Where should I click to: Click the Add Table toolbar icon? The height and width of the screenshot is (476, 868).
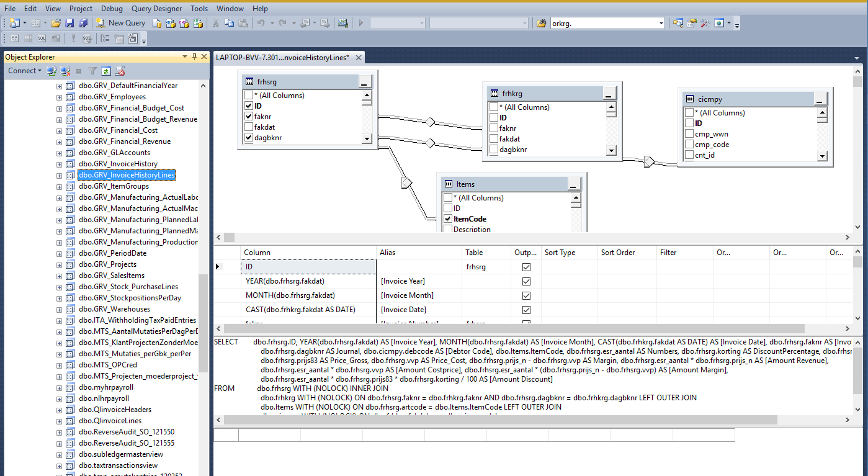119,38
